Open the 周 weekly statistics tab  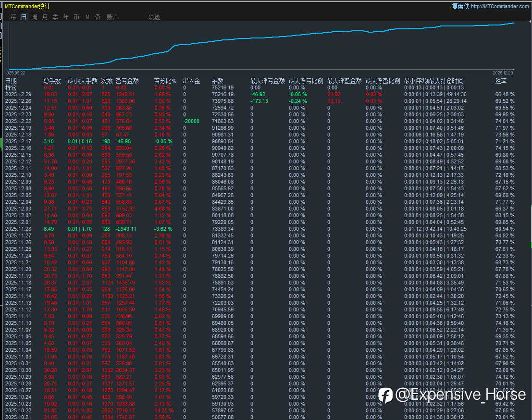(34, 17)
